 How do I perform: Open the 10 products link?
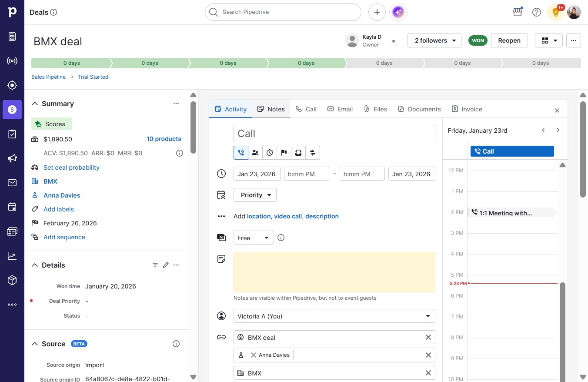click(x=164, y=139)
